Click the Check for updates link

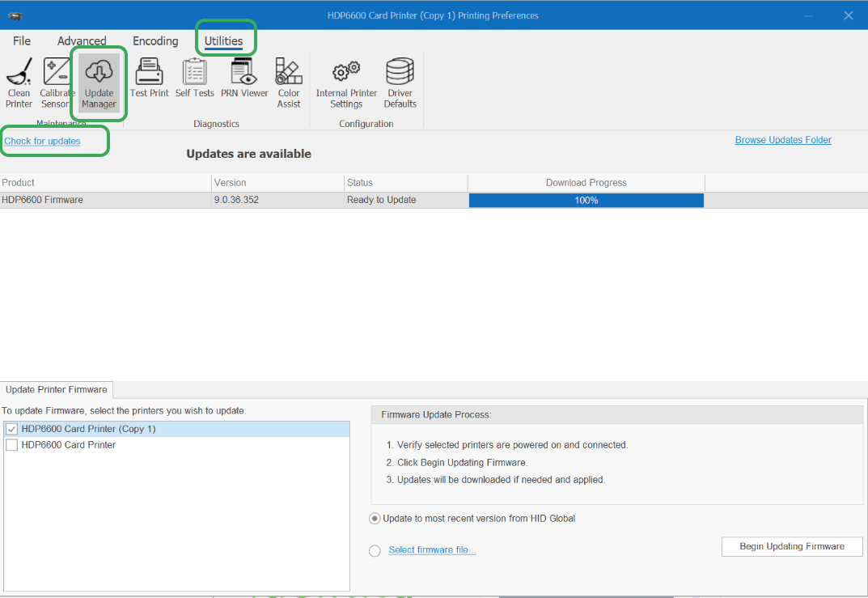(x=42, y=141)
